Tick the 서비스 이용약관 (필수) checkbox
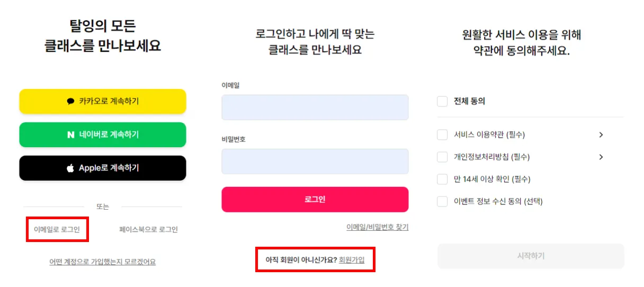Screen dimensions: 644x287 click(442, 135)
